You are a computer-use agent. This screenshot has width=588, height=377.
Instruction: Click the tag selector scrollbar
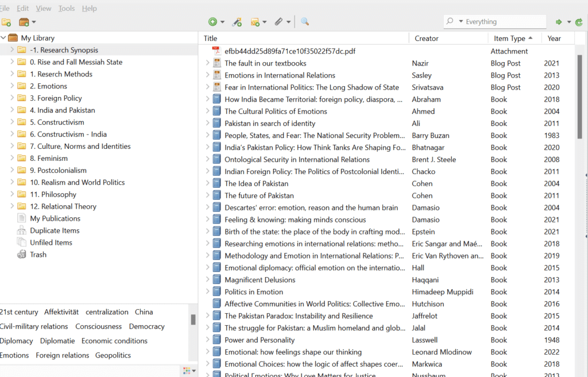(x=193, y=320)
